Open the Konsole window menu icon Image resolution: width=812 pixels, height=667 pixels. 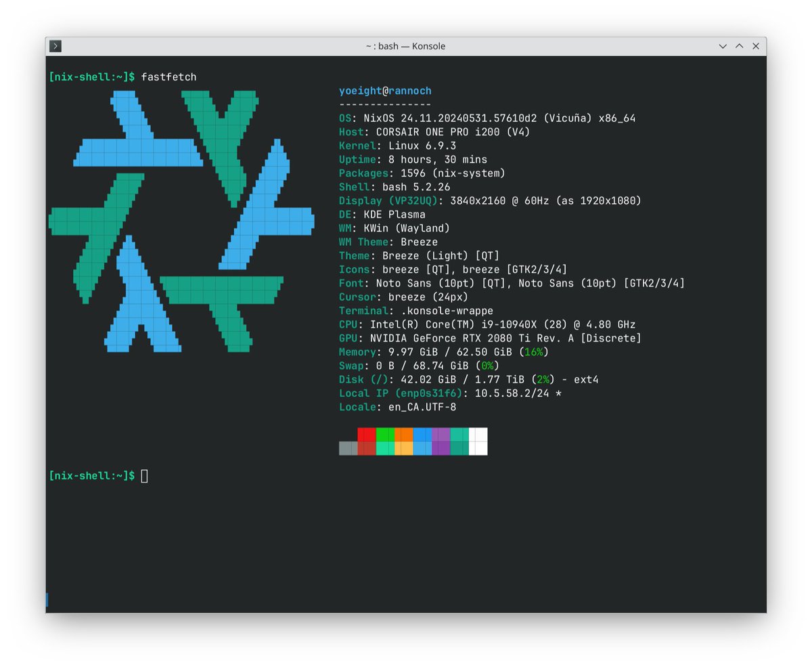click(55, 46)
